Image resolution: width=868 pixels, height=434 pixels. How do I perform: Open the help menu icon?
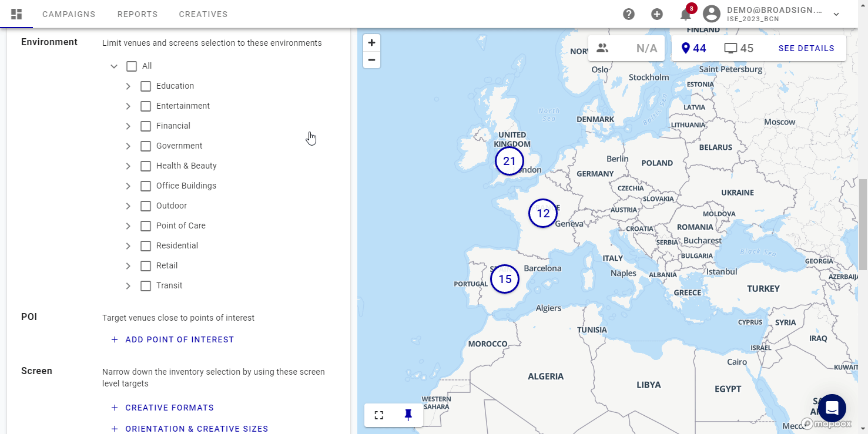628,14
